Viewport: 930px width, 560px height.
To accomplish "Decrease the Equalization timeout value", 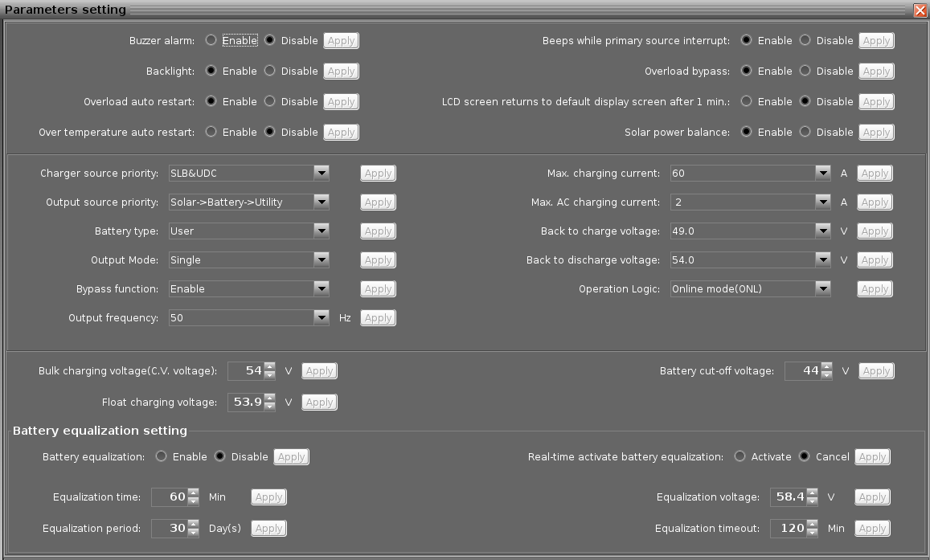I will click(x=813, y=532).
